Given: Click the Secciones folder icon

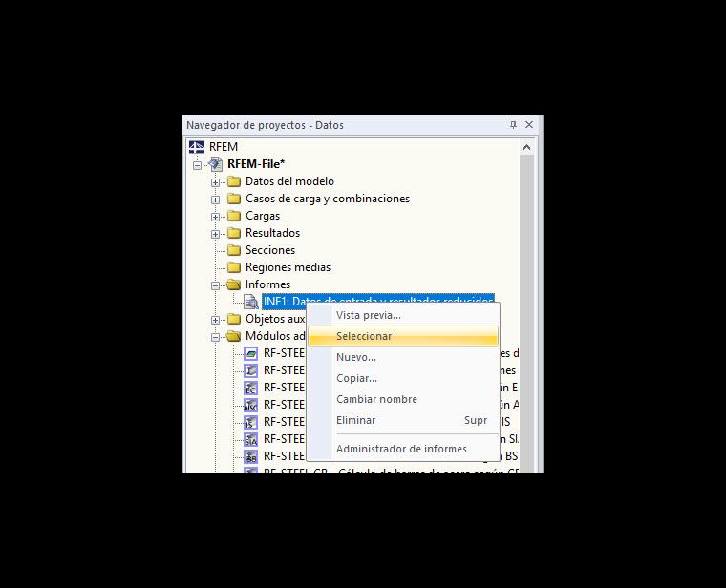Looking at the screenshot, I should pos(234,250).
